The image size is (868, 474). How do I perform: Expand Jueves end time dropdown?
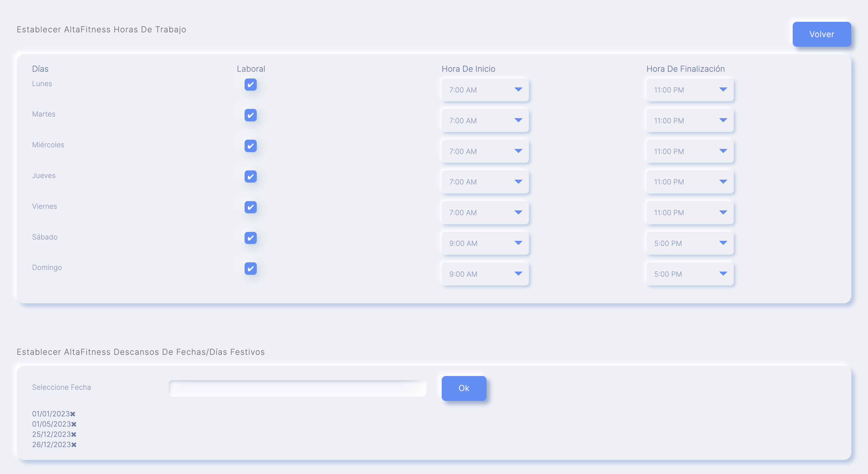point(690,182)
